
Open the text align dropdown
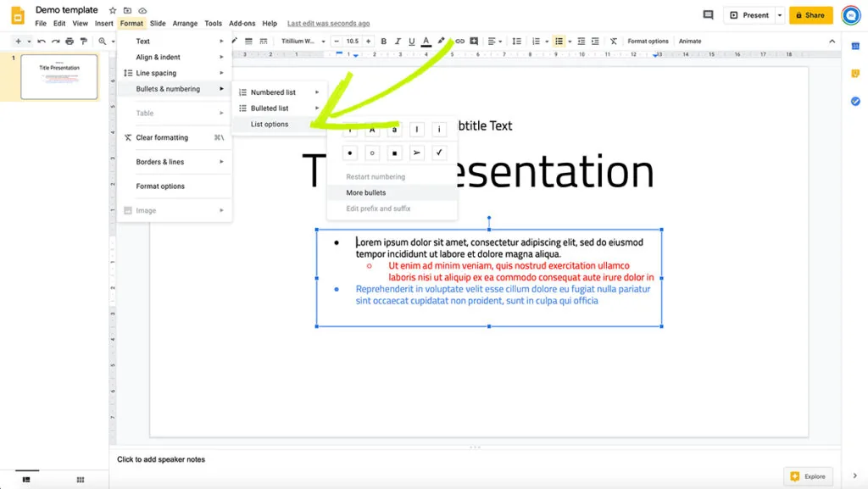pyautogui.click(x=494, y=41)
